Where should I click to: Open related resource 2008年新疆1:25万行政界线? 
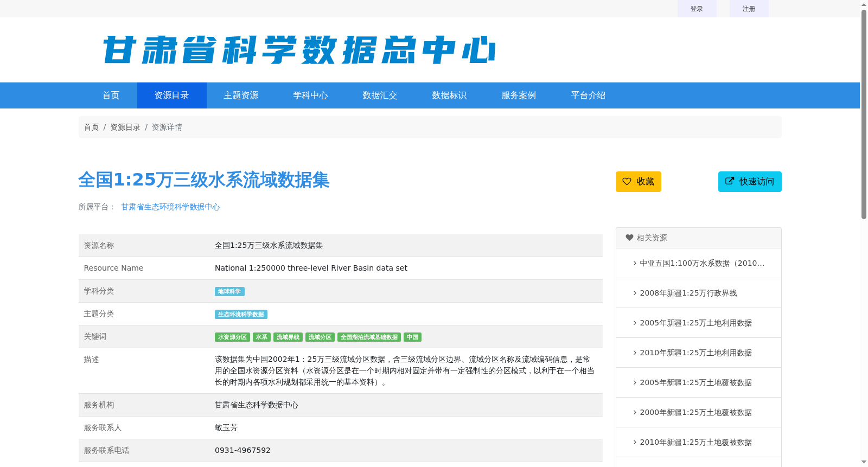pos(688,293)
